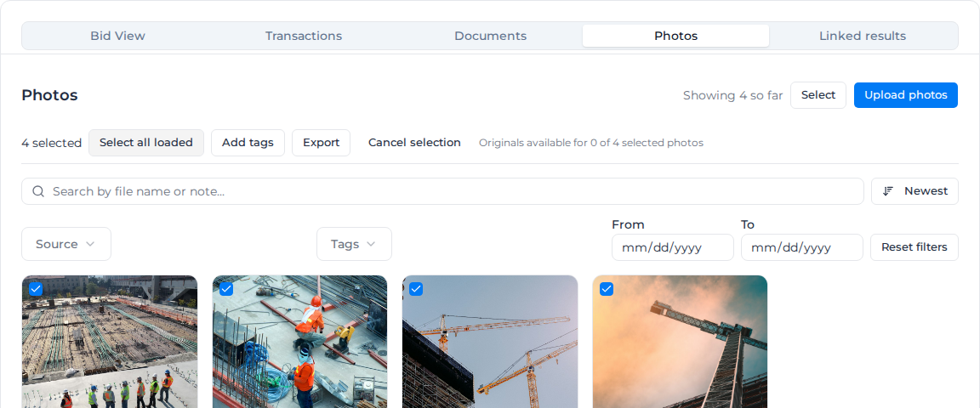The width and height of the screenshot is (980, 408).
Task: Uncheck the site overview photo with workers
Action: tap(36, 289)
